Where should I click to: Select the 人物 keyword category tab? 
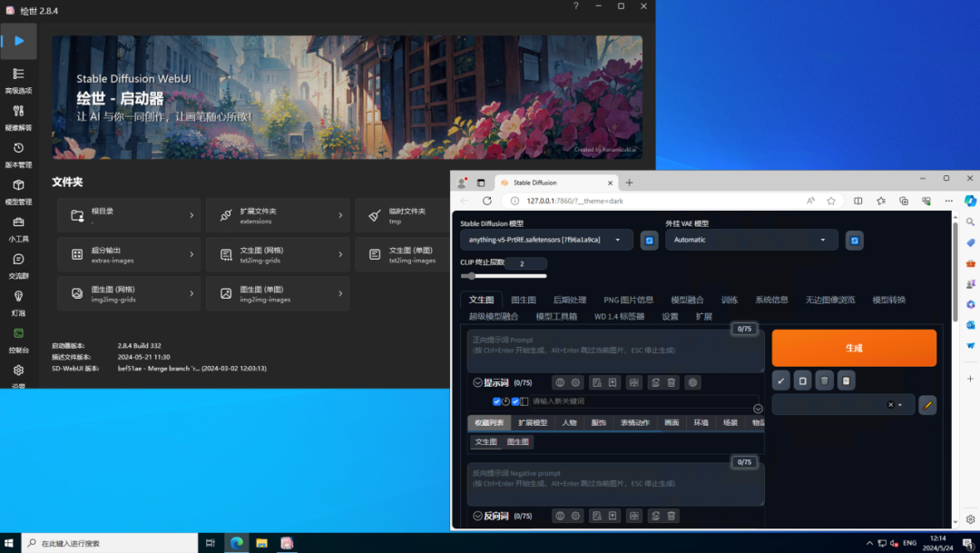569,423
